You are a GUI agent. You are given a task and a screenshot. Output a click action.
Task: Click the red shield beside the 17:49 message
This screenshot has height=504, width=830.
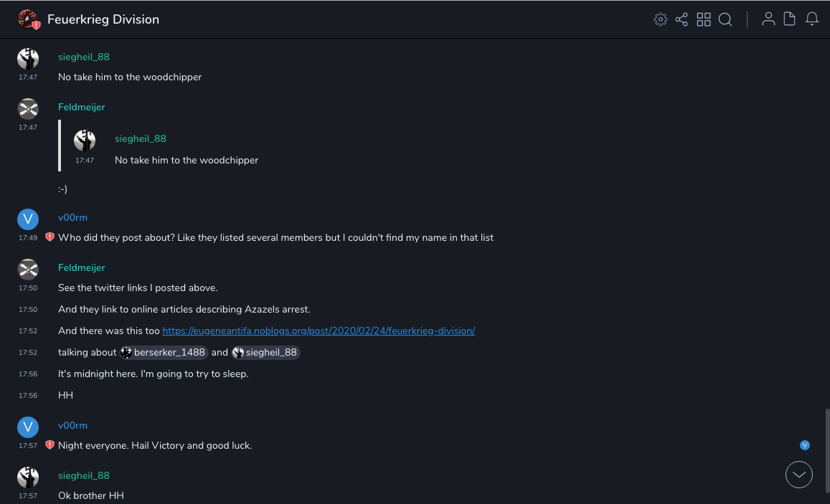pyautogui.click(x=50, y=237)
